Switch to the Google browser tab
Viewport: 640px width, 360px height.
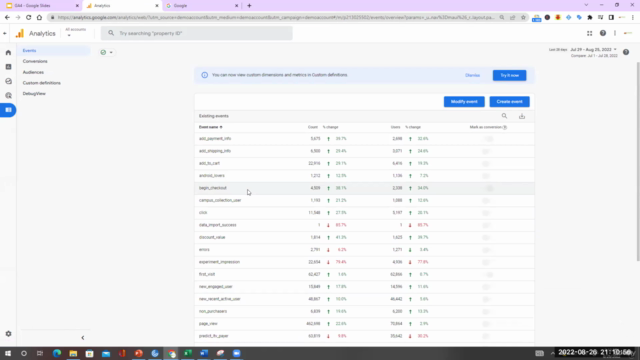[202, 6]
